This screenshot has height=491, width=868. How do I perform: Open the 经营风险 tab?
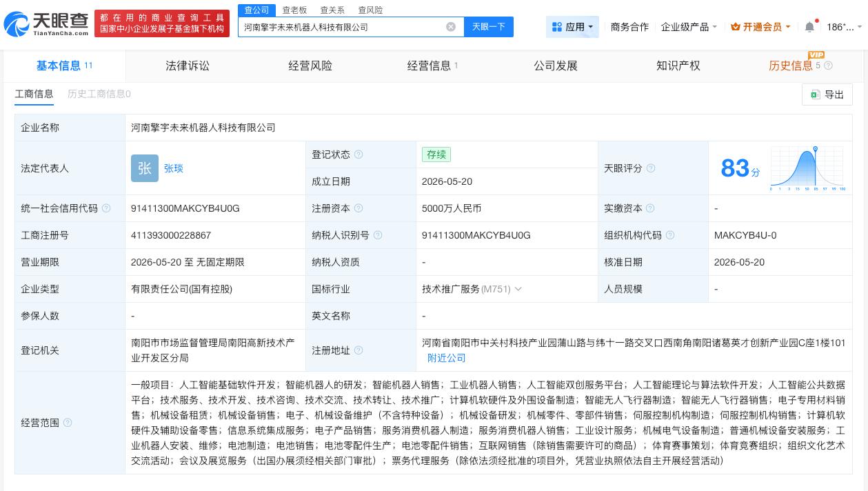pos(310,66)
